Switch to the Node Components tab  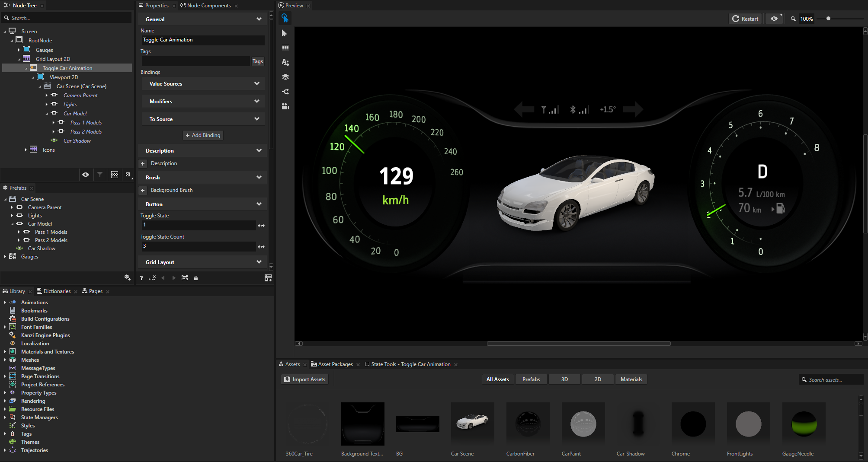coord(208,6)
